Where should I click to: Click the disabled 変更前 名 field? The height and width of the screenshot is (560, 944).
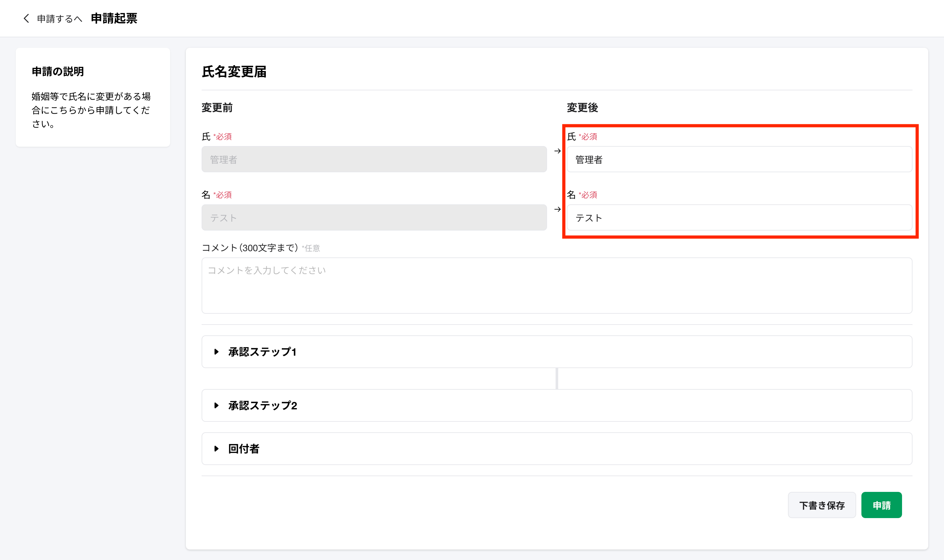click(x=374, y=217)
